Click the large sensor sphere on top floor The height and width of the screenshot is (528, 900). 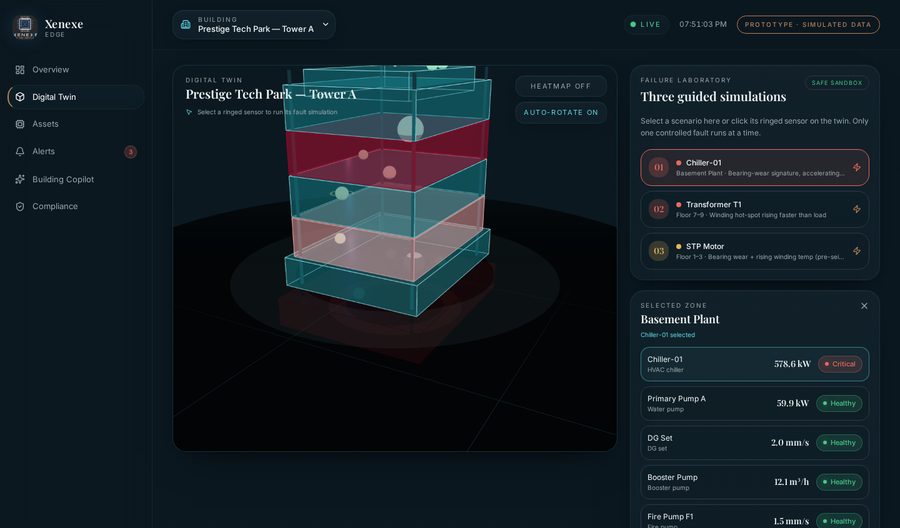410,129
